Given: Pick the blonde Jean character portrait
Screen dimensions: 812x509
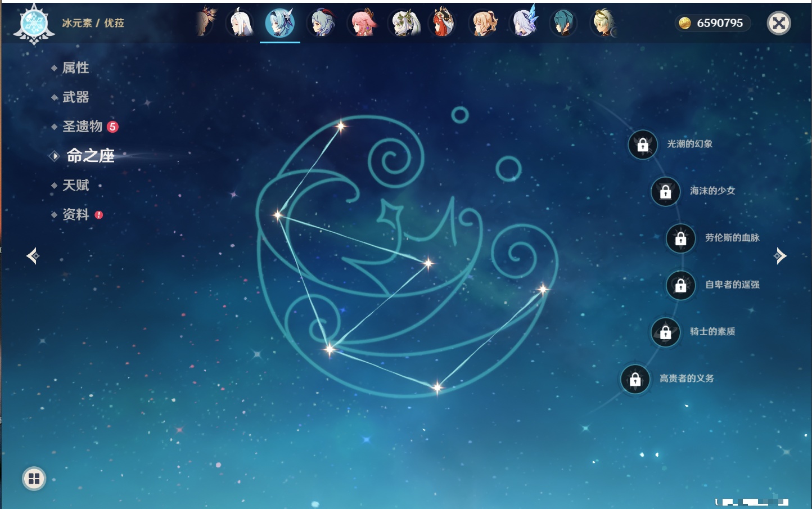Looking at the screenshot, I should [484, 24].
